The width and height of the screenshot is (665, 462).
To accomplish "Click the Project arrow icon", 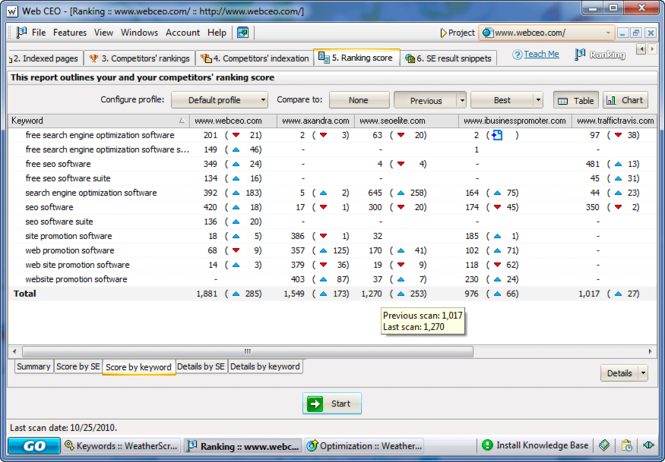I will coord(443,33).
